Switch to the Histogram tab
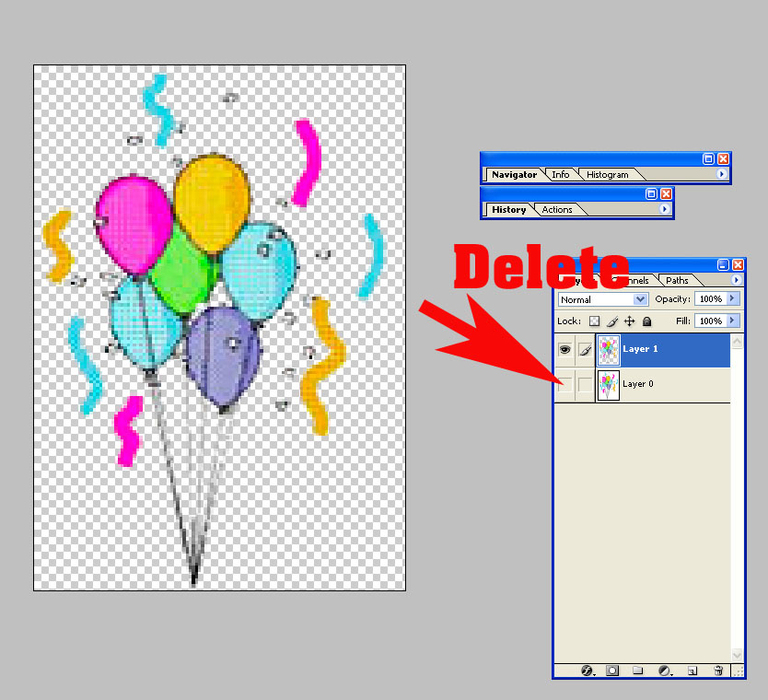 click(607, 174)
